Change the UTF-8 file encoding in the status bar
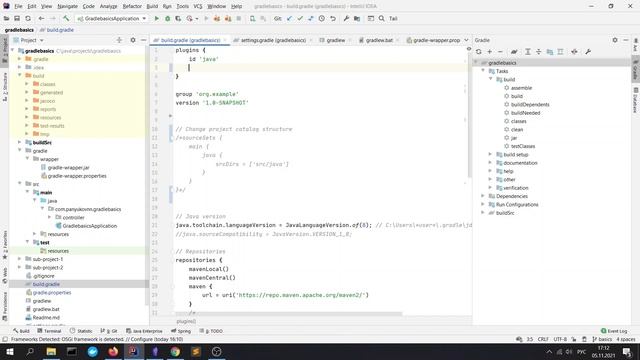Image resolution: width=640 pixels, height=360 pixels. click(560, 339)
